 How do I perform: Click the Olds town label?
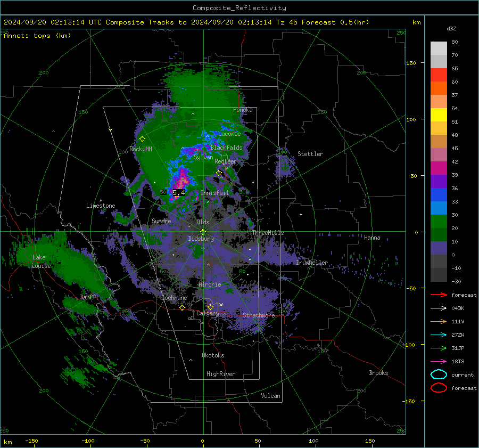pyautogui.click(x=203, y=222)
